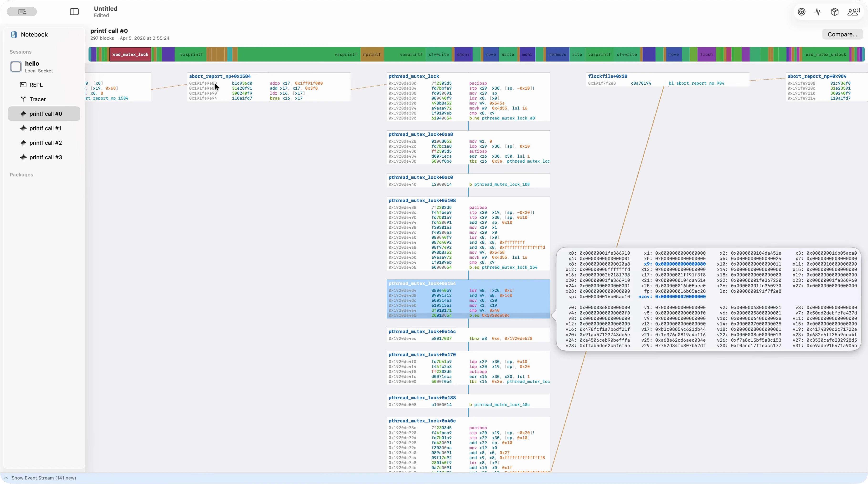Select the rite timeline segment
The width and height of the screenshot is (868, 484).
tap(577, 54)
